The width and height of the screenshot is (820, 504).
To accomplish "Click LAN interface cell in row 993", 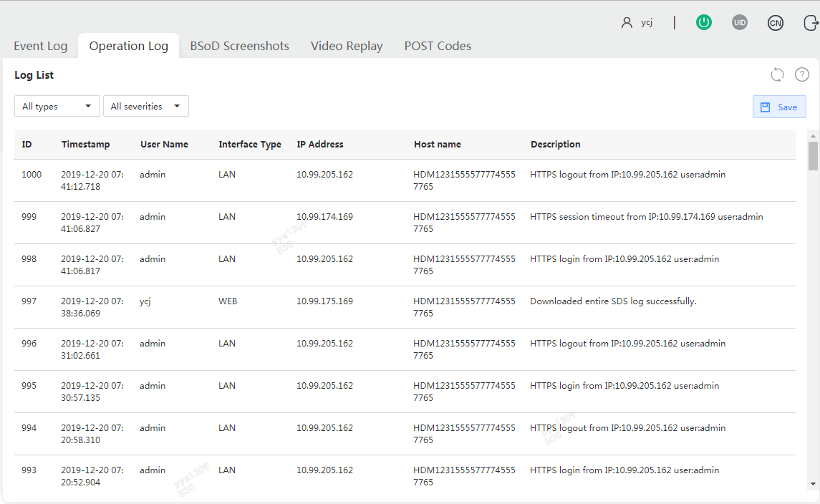I will pos(227,470).
